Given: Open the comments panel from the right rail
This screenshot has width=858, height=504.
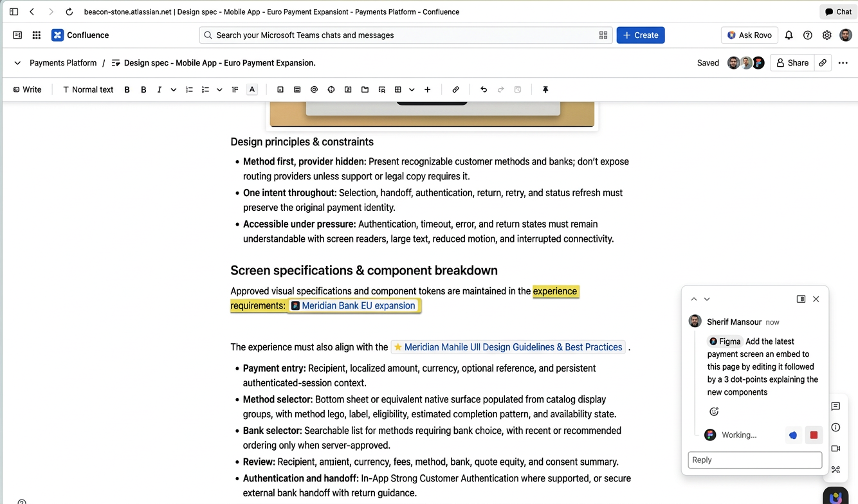Looking at the screenshot, I should pos(835,406).
